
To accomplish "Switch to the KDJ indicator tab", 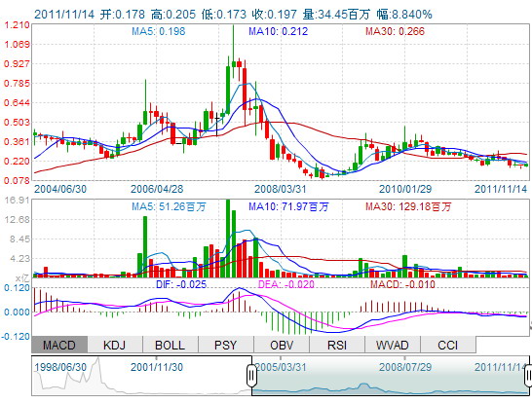I will point(115,345).
